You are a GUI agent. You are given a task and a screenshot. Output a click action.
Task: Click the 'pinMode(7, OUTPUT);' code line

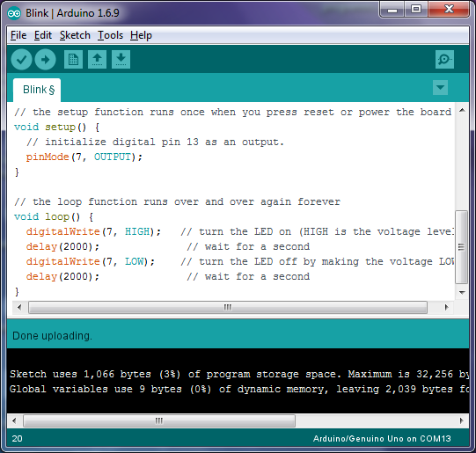click(84, 157)
